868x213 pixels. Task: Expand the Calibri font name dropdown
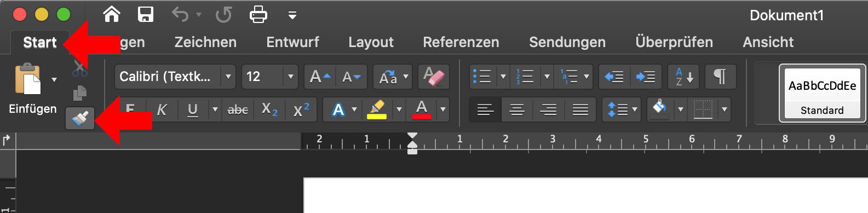click(228, 77)
